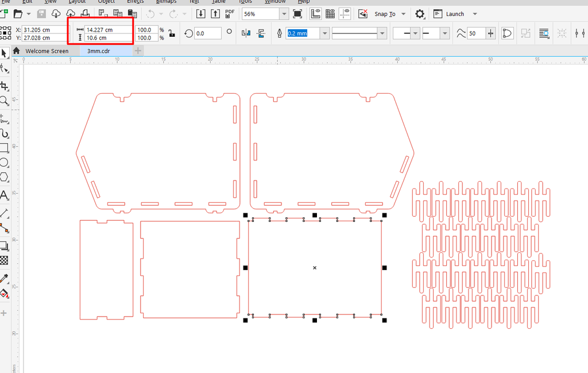Select the Parallel Dimension line tool
The image size is (588, 373).
[4, 213]
